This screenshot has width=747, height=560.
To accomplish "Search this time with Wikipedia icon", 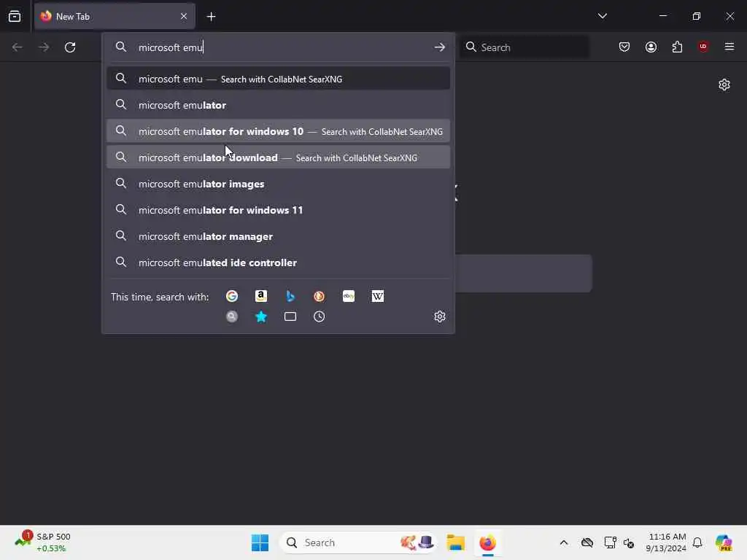I will pyautogui.click(x=377, y=296).
